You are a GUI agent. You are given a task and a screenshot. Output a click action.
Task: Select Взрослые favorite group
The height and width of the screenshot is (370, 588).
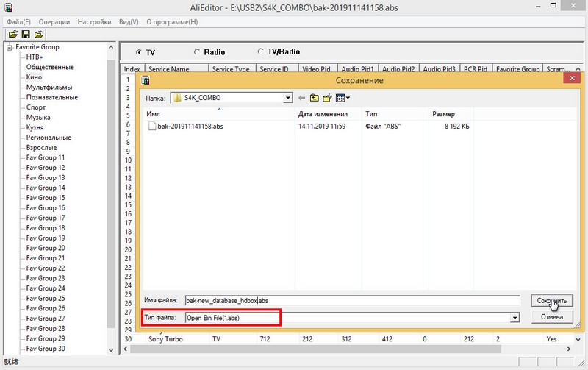point(41,148)
